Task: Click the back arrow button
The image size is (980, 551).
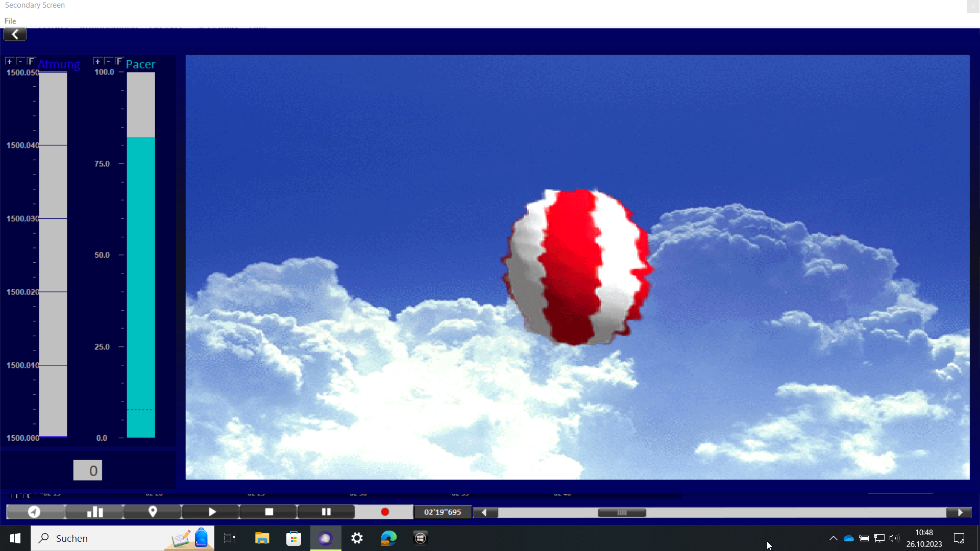Action: [15, 35]
